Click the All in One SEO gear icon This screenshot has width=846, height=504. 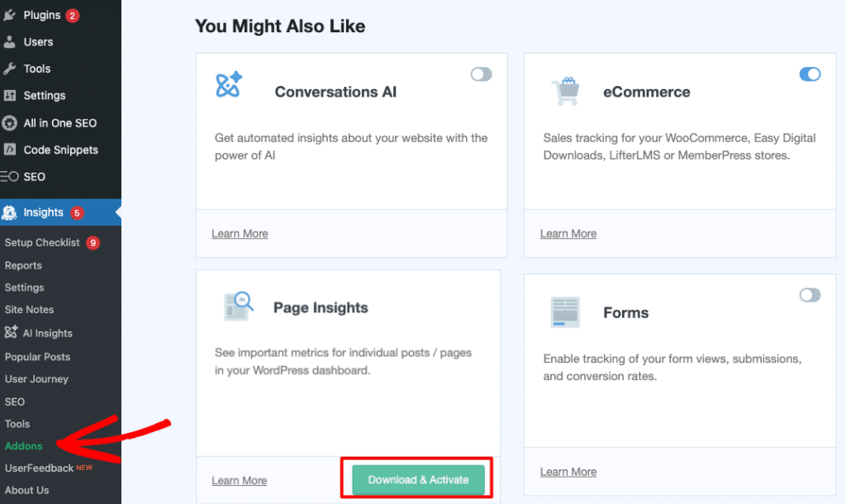coord(9,123)
